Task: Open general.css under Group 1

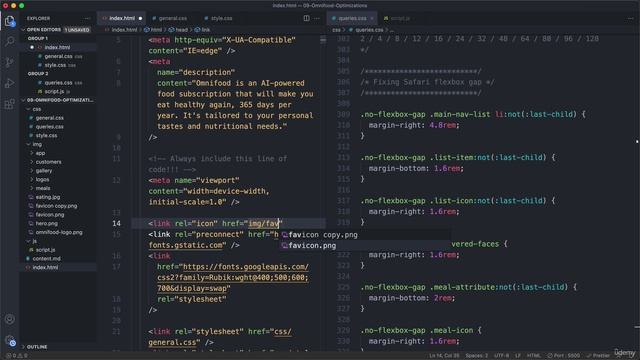Action: tap(58, 56)
